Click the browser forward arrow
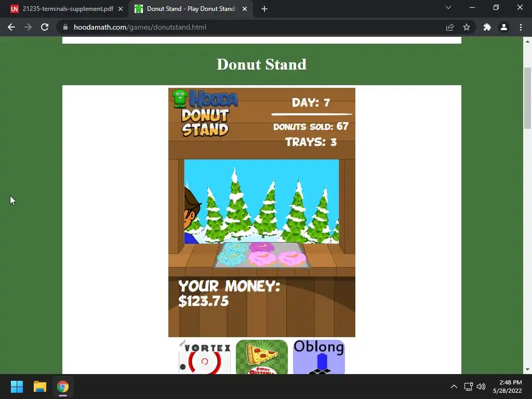The width and height of the screenshot is (532, 399). pyautogui.click(x=28, y=27)
